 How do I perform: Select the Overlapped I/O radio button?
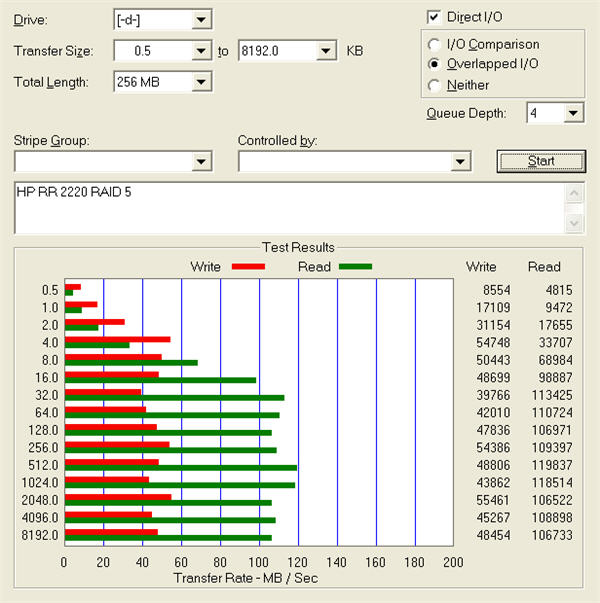pyautogui.click(x=434, y=64)
